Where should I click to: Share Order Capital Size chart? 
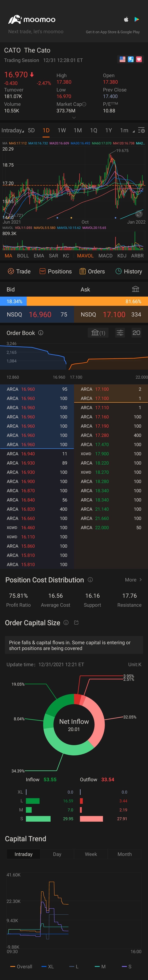click(76, 623)
